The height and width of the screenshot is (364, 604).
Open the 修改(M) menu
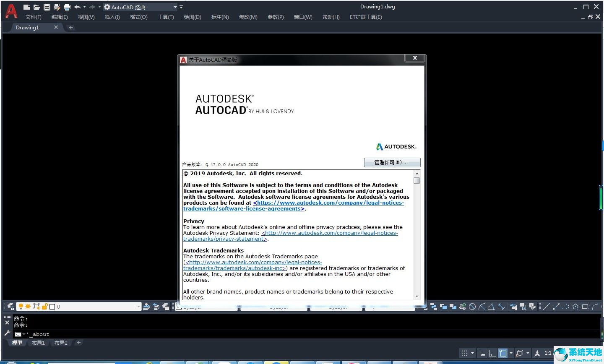(x=248, y=17)
